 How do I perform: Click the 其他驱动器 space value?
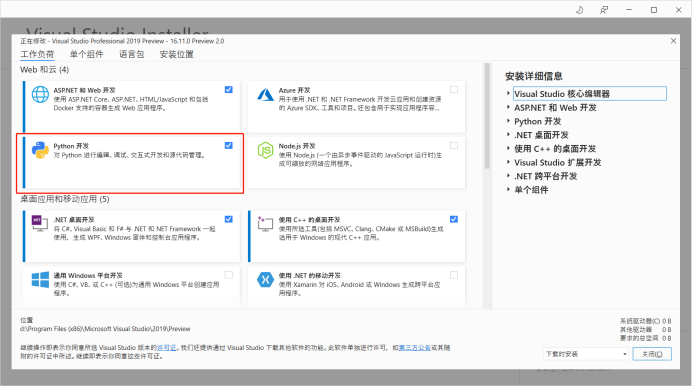point(667,330)
